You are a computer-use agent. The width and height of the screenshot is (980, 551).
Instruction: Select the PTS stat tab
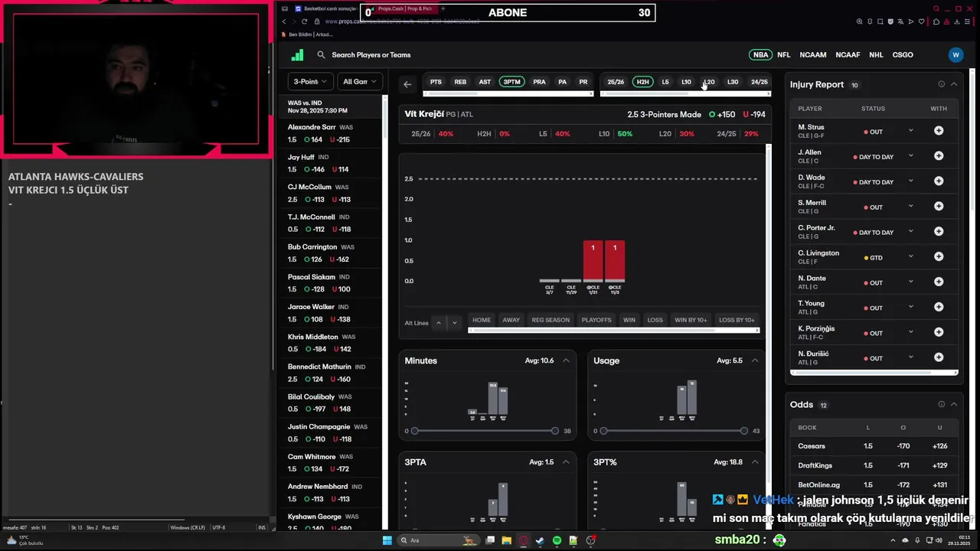pyautogui.click(x=436, y=82)
